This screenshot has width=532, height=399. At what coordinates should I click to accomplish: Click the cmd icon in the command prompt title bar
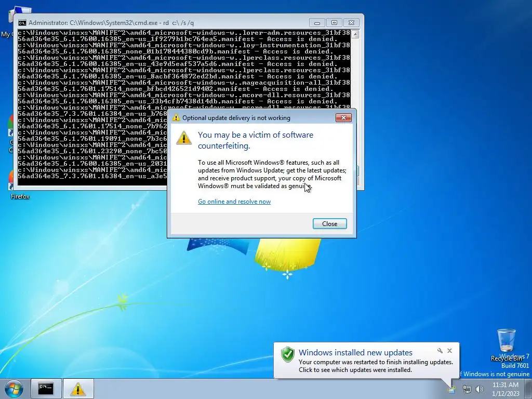pos(22,23)
